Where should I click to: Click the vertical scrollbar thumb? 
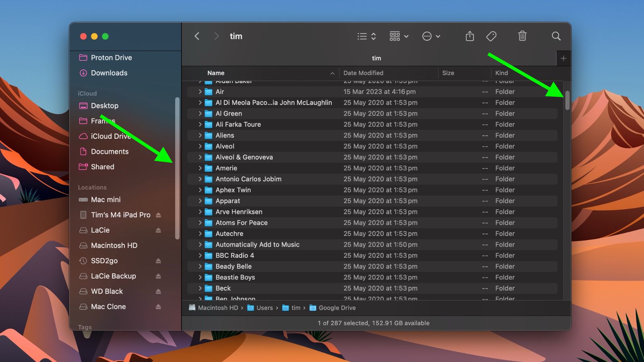click(567, 101)
